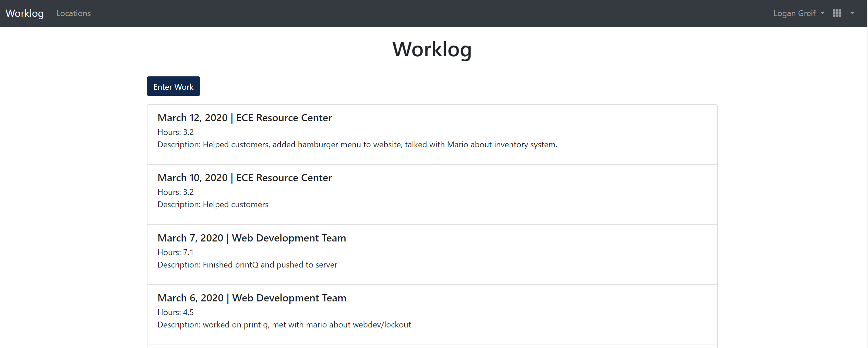Select the March 10, 2020 ECE Resource Center entry
Viewport: 868px width, 348px height.
pyautogui.click(x=432, y=195)
